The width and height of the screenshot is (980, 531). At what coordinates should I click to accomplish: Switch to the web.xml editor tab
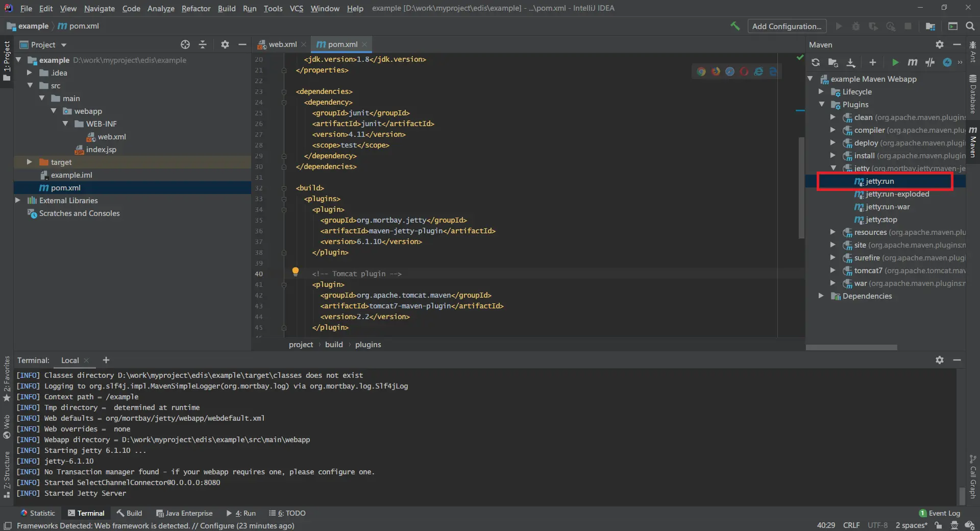[282, 44]
